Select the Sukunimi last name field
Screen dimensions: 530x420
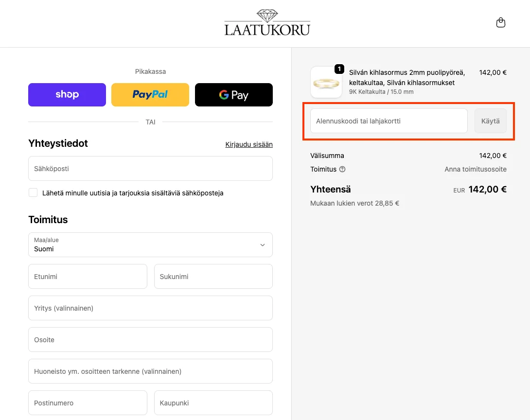click(x=213, y=277)
